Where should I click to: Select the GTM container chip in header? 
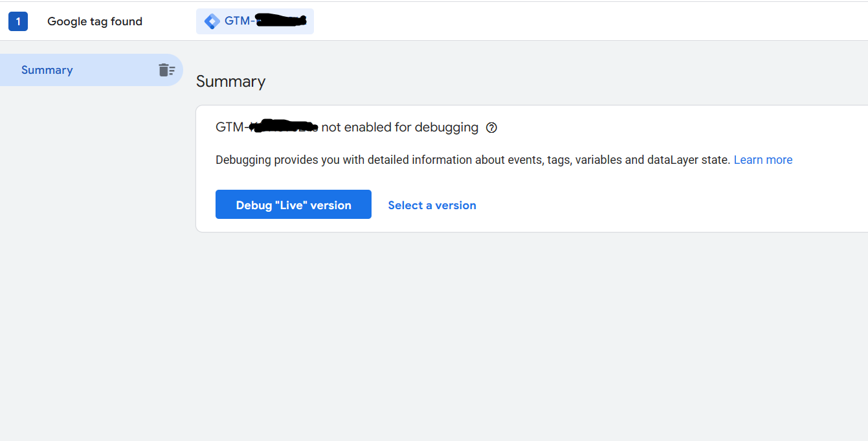point(255,21)
